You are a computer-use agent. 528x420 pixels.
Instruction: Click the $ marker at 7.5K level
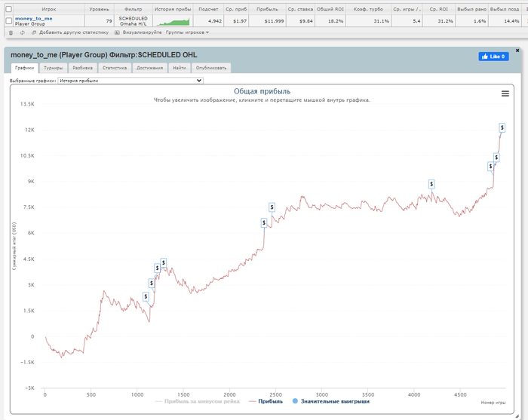(272, 207)
